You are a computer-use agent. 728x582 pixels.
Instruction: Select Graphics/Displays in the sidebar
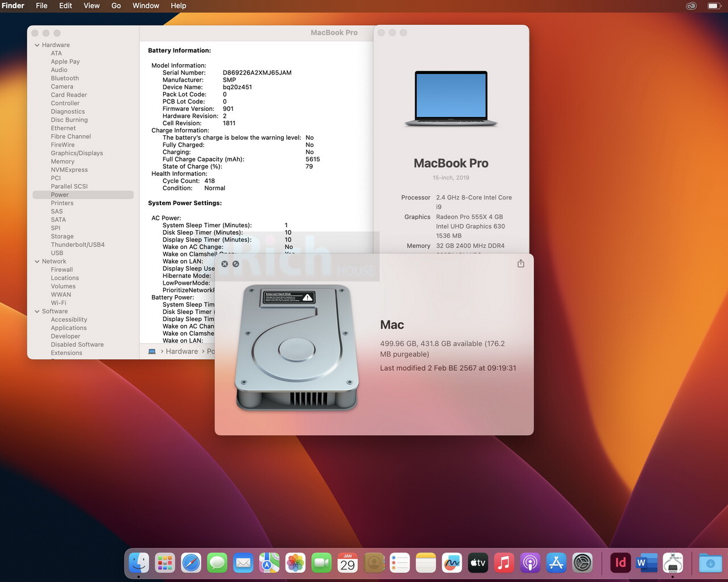click(x=77, y=153)
